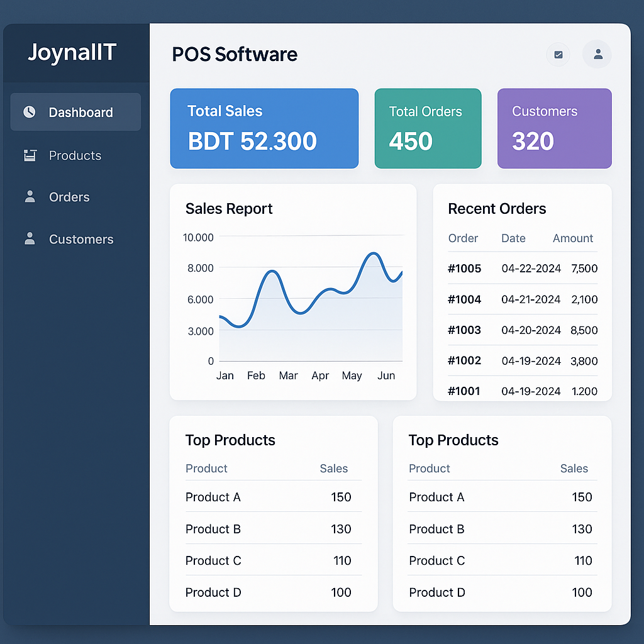Screen dimensions: 644x644
Task: Click the Customers person icon in sidebar
Action: (x=29, y=239)
